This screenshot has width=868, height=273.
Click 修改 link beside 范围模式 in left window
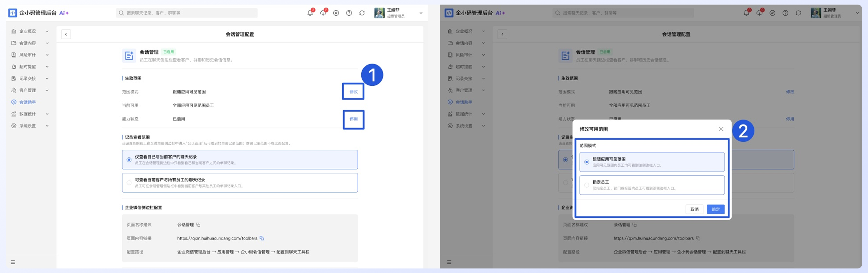click(x=354, y=91)
